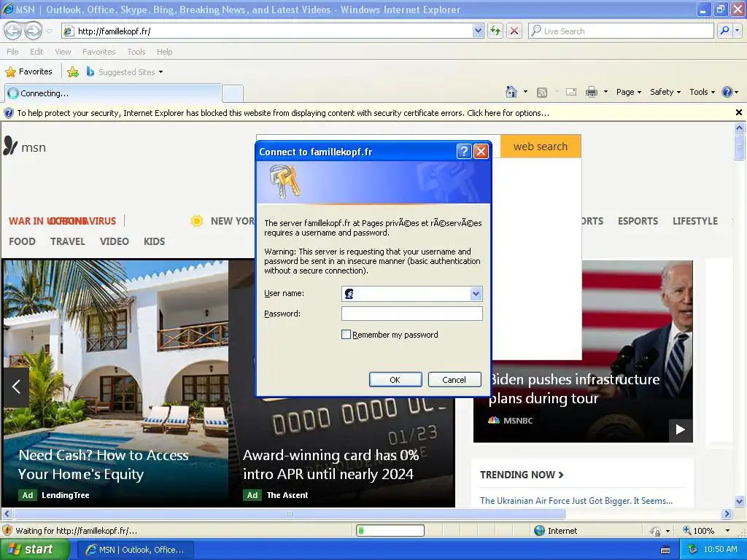Open the Edit menu

(x=36, y=52)
